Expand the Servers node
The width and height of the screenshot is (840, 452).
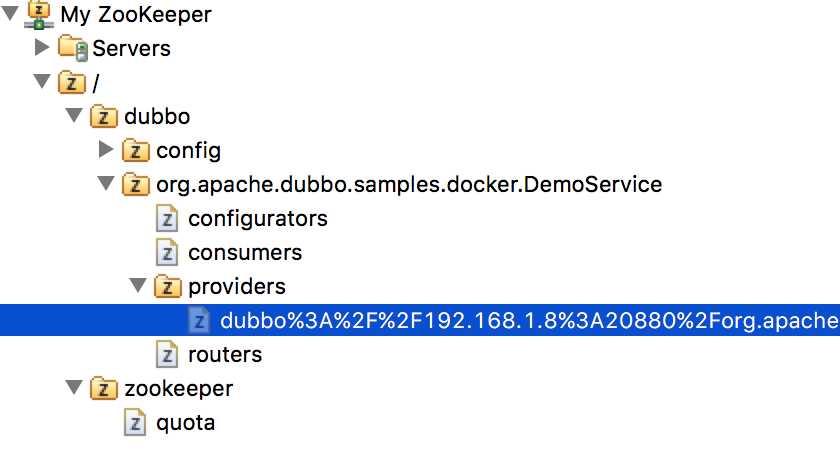tap(42, 47)
